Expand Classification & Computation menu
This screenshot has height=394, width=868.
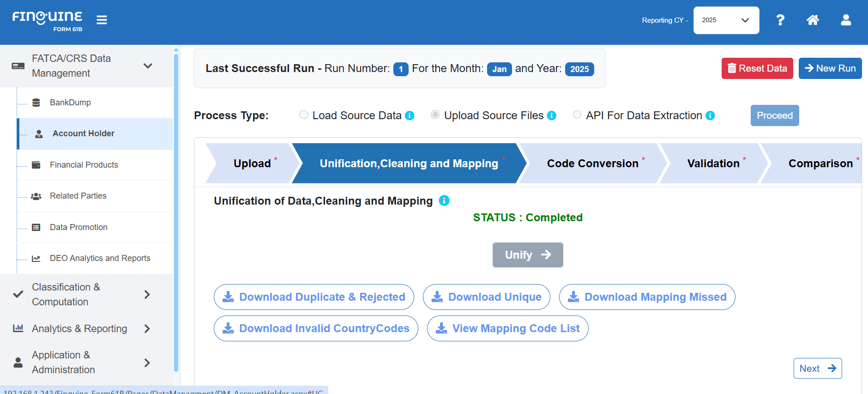point(147,294)
